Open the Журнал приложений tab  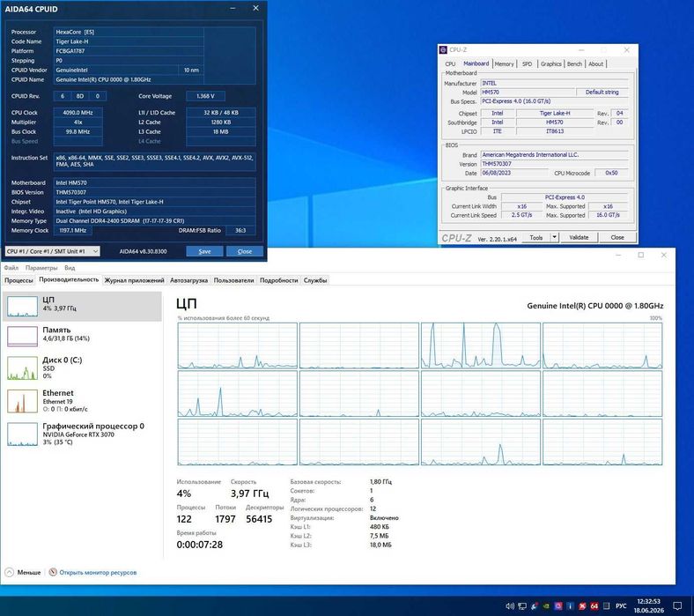tap(134, 280)
